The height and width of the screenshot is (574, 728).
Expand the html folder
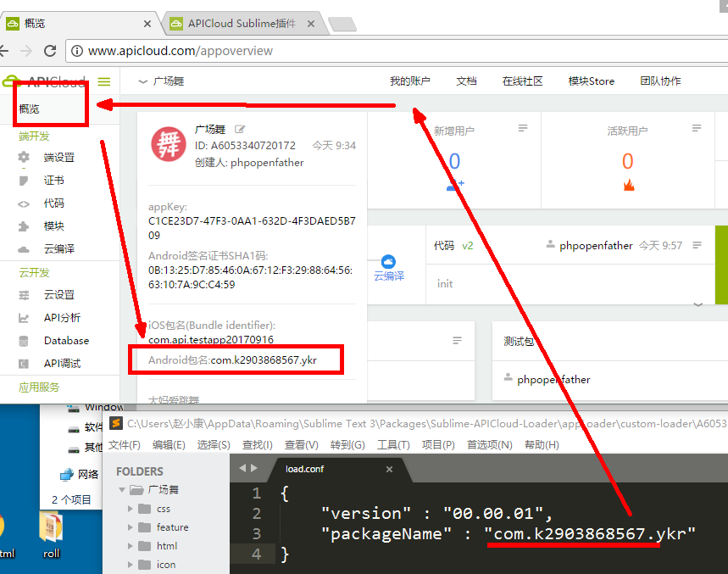tap(131, 546)
